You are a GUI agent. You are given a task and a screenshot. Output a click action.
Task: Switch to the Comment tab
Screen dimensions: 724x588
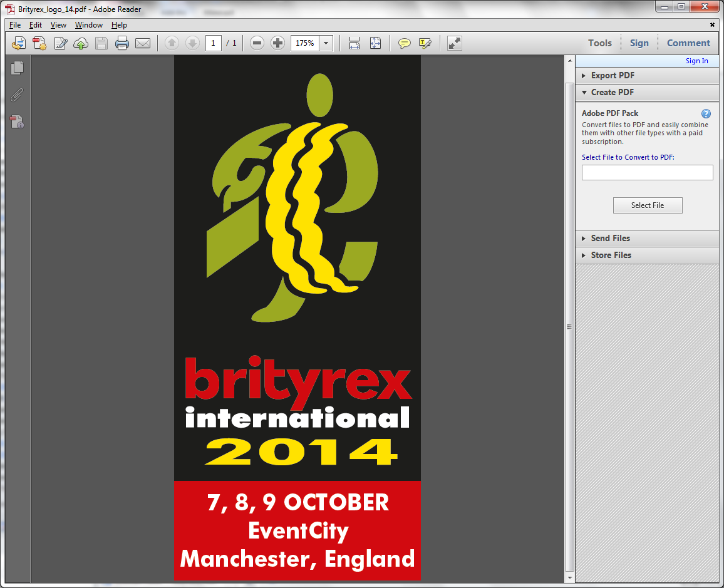688,43
